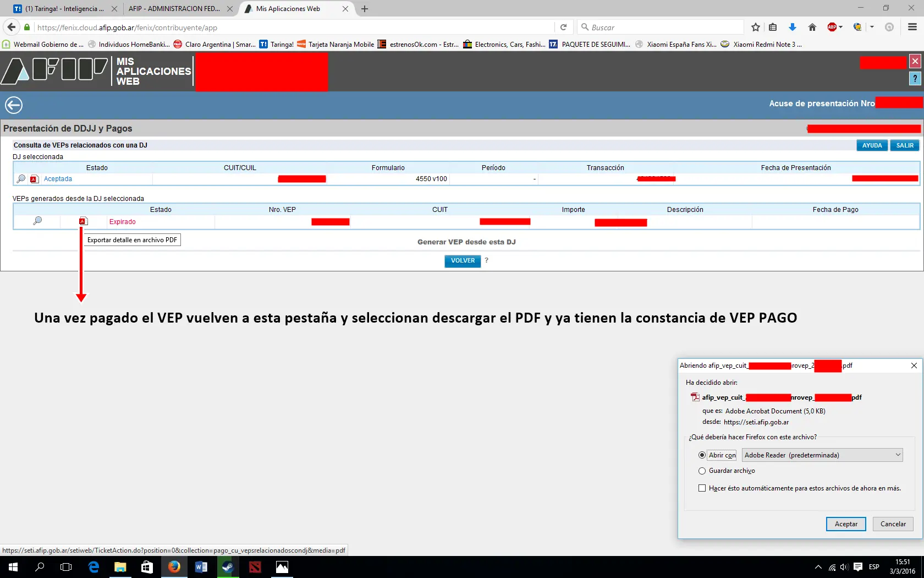The height and width of the screenshot is (578, 924).
Task: Open Task View on the taskbar
Action: [66, 567]
